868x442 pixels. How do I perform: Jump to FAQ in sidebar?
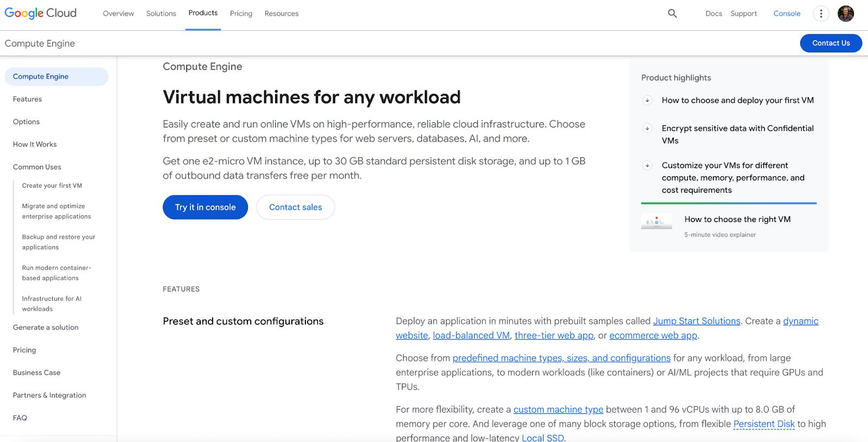point(20,418)
